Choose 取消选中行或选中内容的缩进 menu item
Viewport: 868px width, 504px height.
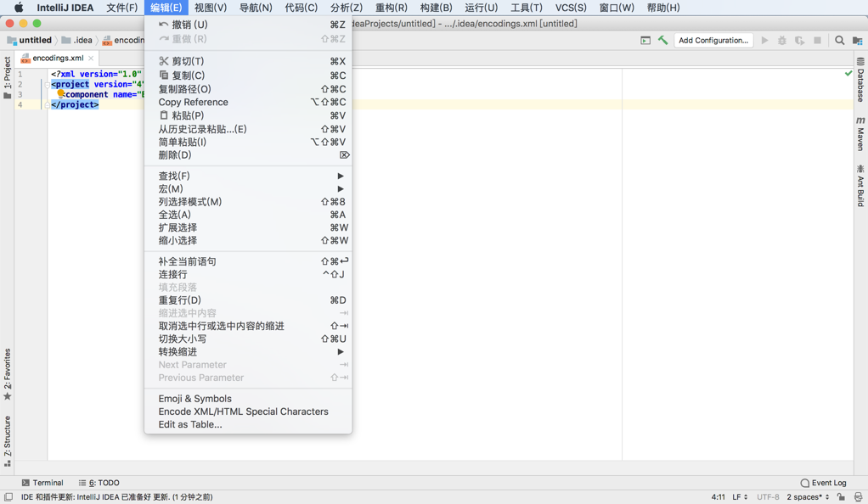pyautogui.click(x=248, y=326)
